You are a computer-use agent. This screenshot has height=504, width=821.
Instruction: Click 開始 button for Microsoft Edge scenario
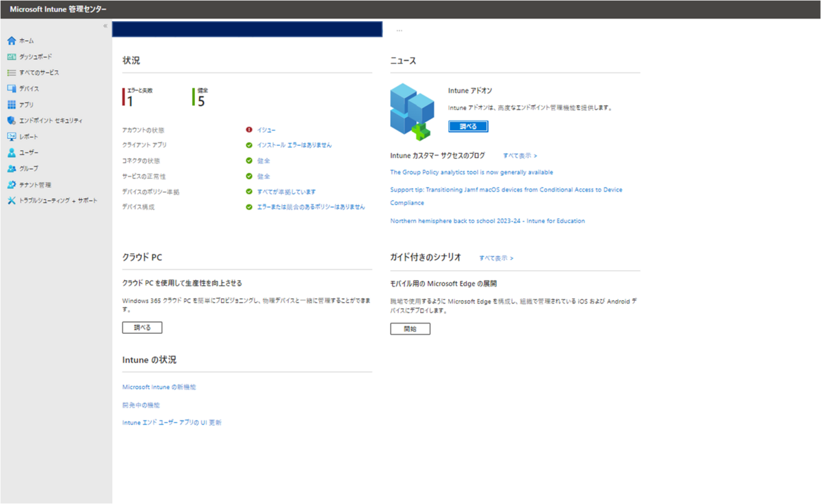coord(410,329)
